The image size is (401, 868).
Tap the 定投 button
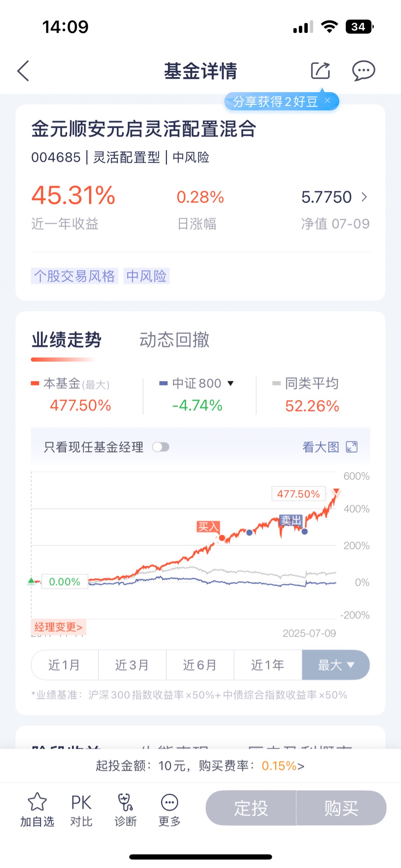(251, 808)
